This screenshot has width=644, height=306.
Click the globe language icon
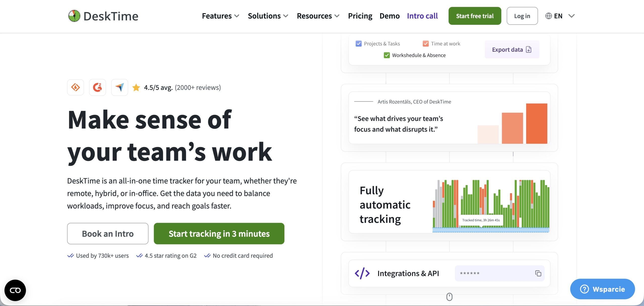[x=549, y=16]
